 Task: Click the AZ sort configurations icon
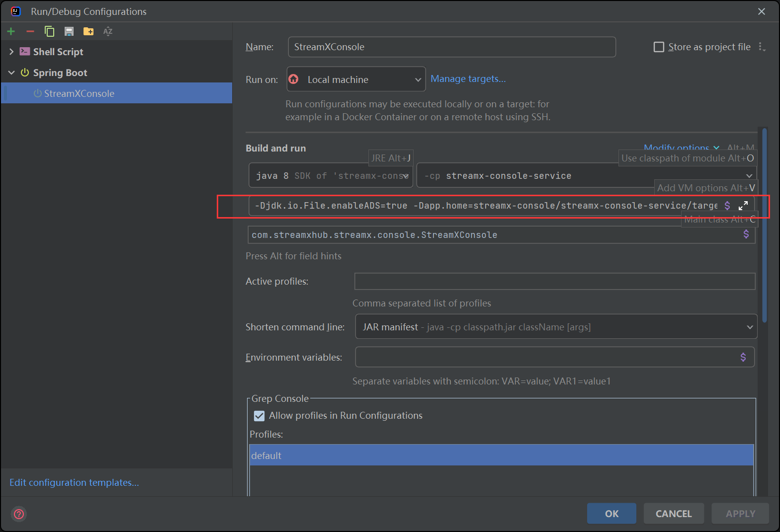108,31
